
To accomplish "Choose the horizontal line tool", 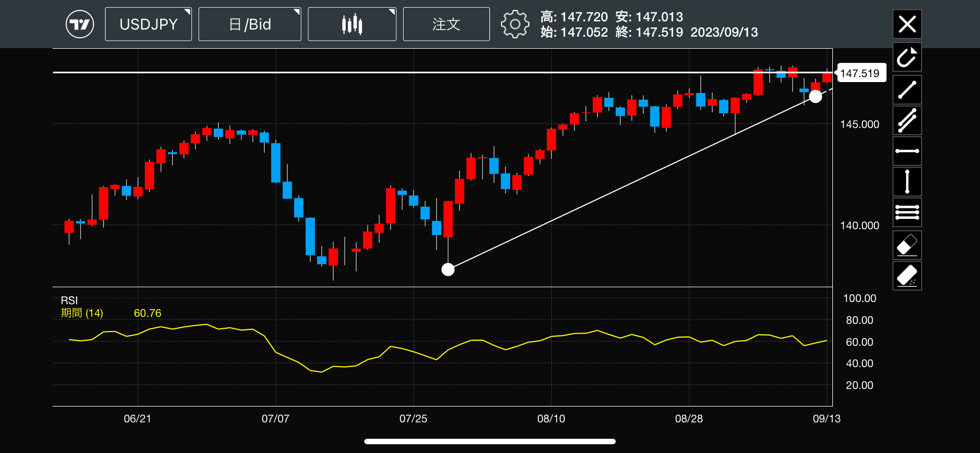I will tap(907, 151).
